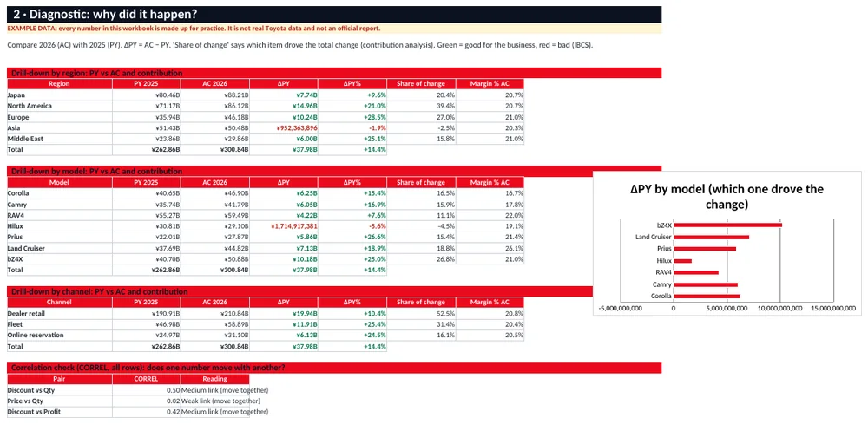
Task: Click RAV4's PY 2025 value ¥55.27B
Action: click(147, 215)
